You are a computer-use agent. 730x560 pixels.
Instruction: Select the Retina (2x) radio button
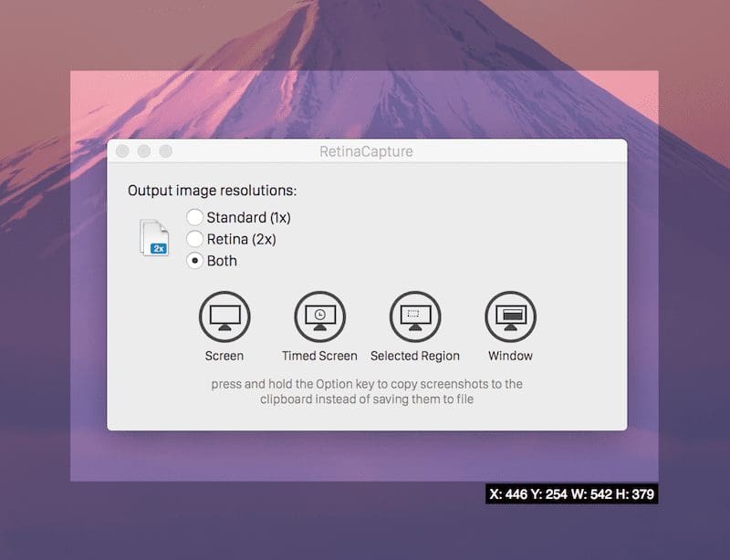(194, 239)
